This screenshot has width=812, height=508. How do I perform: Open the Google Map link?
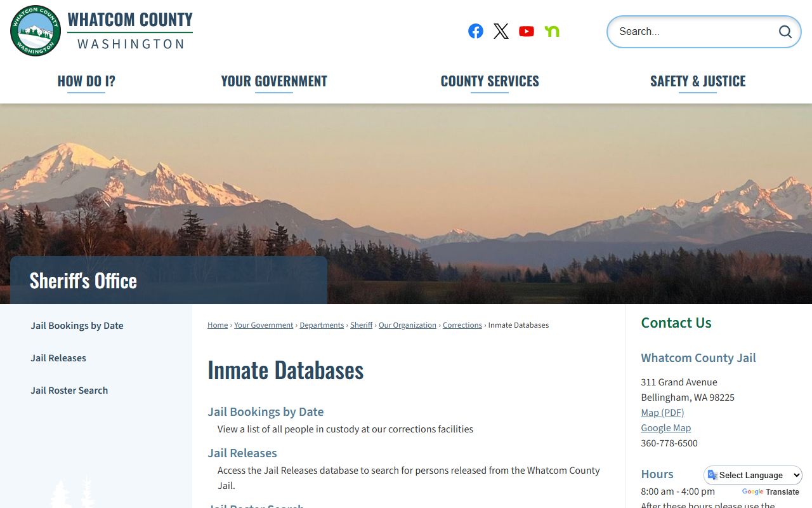coord(666,428)
